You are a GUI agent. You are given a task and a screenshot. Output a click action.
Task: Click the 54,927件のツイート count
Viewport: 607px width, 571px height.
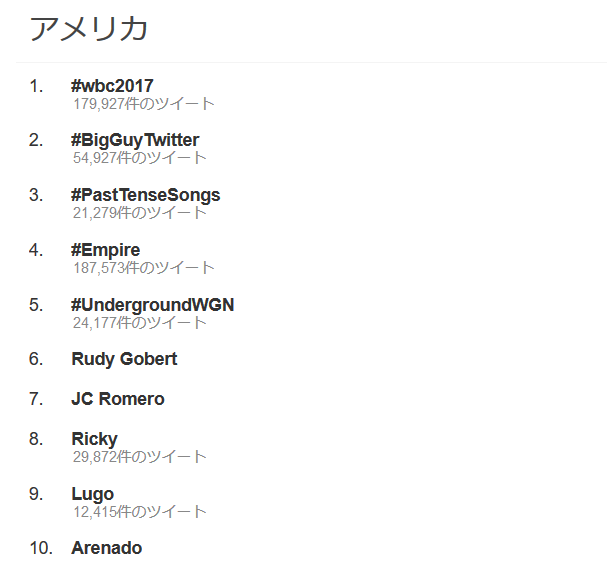140,158
